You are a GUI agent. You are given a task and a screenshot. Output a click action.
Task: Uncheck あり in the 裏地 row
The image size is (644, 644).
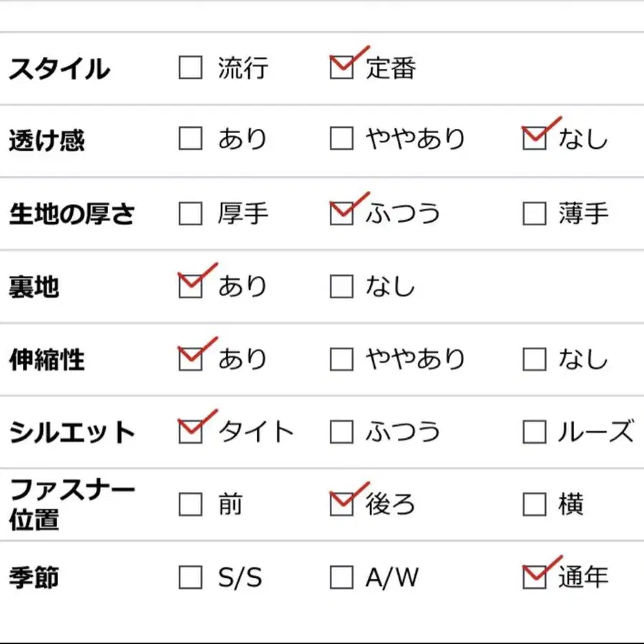pyautogui.click(x=190, y=286)
